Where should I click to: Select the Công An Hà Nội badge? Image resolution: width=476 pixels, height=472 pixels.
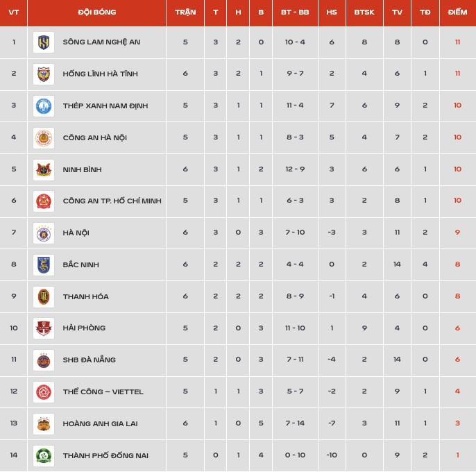(44, 138)
